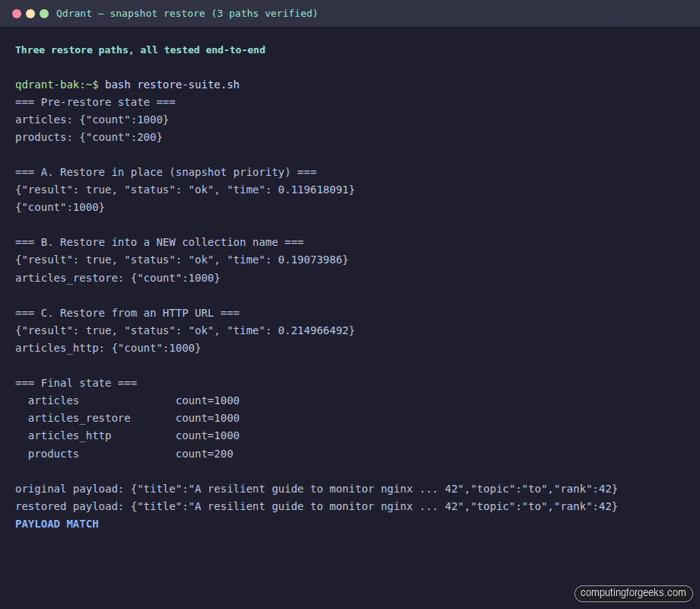This screenshot has width=700, height=609.
Task: Click the '=== Final state ===' header
Action: (x=76, y=384)
